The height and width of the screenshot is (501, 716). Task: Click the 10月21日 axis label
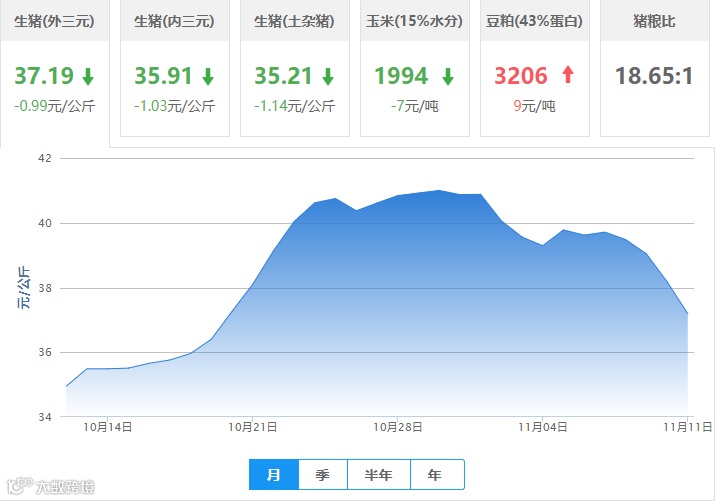click(x=253, y=427)
